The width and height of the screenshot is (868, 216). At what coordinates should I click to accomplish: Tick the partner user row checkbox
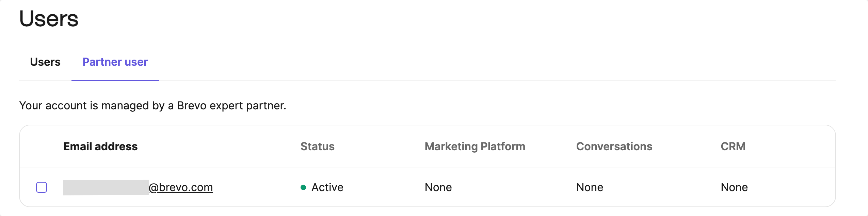(42, 187)
